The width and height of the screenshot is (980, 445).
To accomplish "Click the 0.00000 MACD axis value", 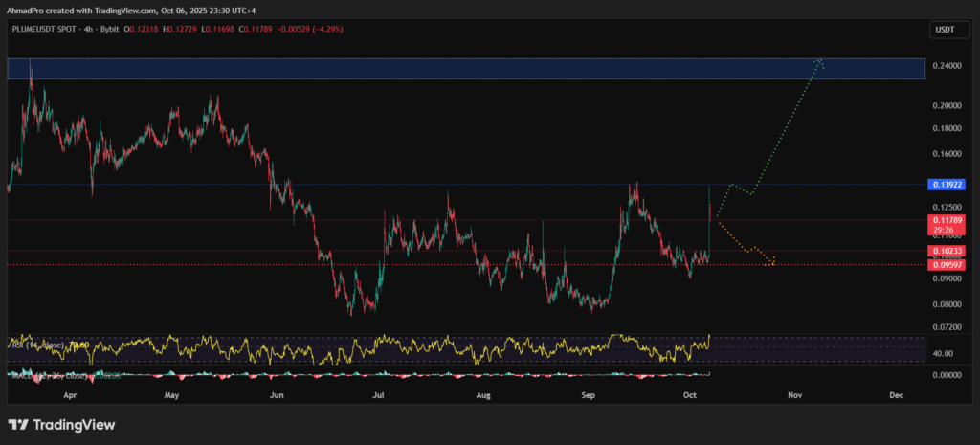I will click(x=947, y=376).
